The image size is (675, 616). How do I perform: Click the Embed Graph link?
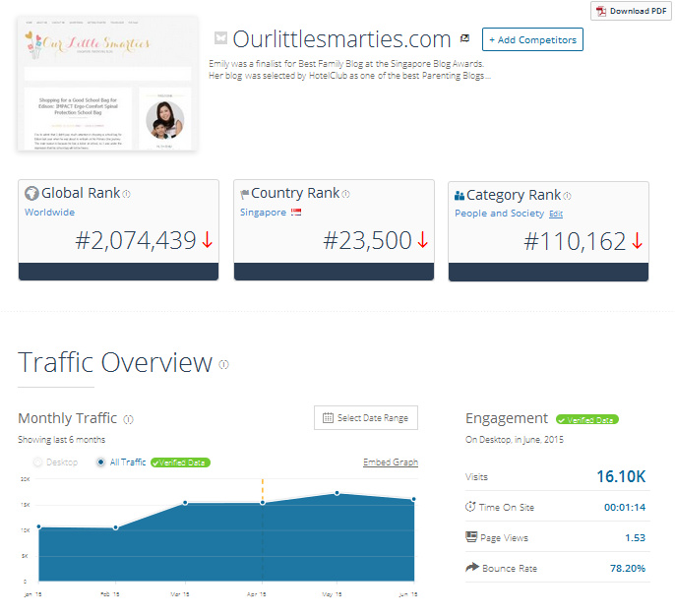[391, 462]
